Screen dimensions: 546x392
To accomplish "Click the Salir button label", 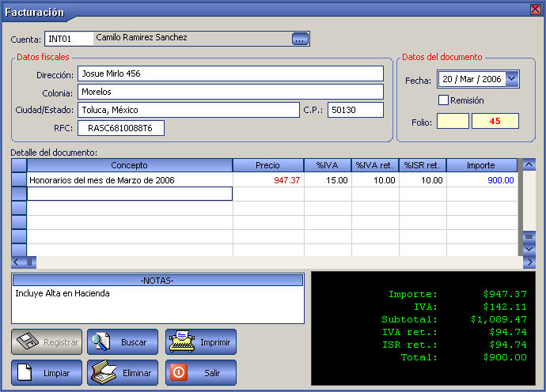I will pyautogui.click(x=212, y=373).
